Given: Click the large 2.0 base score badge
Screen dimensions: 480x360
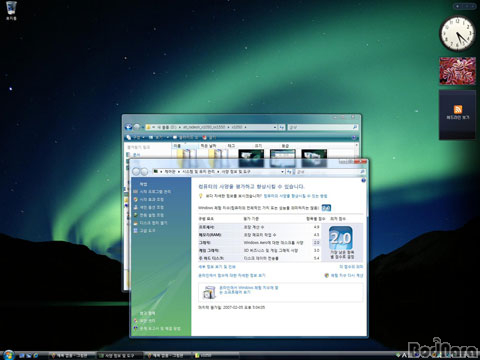Looking at the screenshot, I should 340,238.
